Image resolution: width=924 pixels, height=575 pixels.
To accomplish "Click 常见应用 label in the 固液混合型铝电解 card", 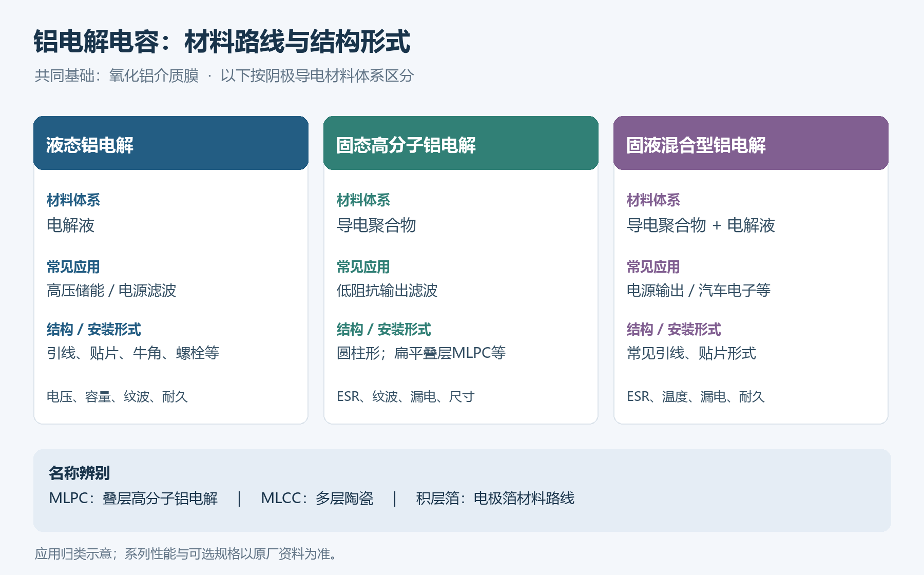I will (x=653, y=267).
